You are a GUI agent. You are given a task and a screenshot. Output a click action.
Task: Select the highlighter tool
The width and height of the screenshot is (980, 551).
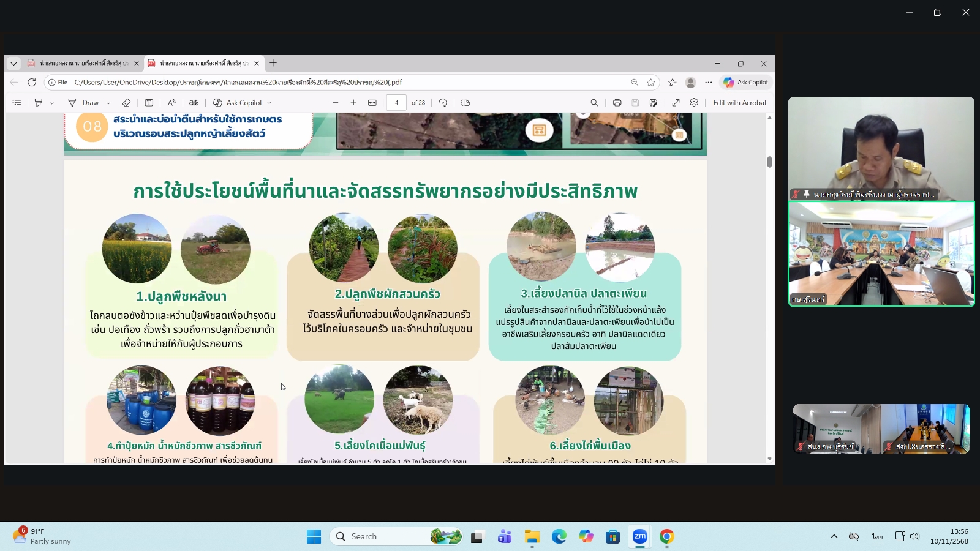coord(38,102)
